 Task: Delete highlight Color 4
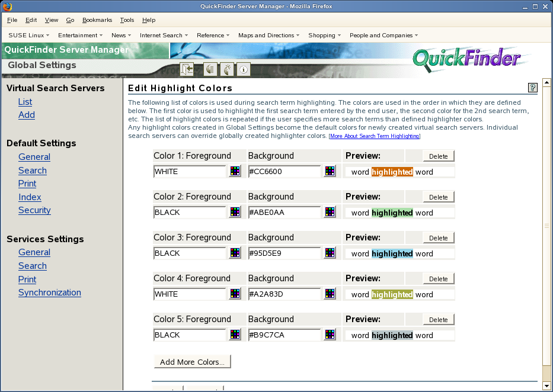(439, 278)
